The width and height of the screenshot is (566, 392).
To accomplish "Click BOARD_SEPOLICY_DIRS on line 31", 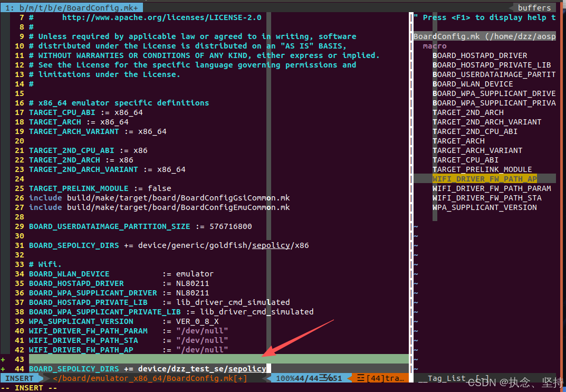I will pos(74,245).
